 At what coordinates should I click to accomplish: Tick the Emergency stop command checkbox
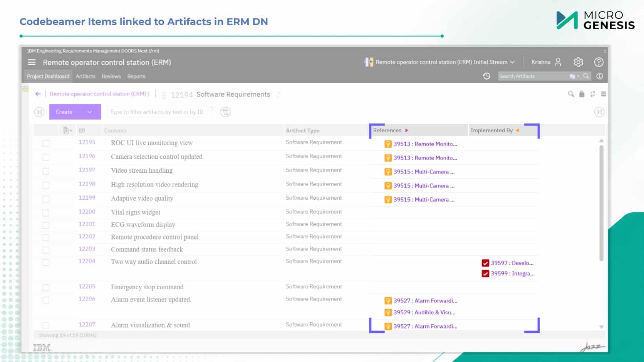point(46,288)
